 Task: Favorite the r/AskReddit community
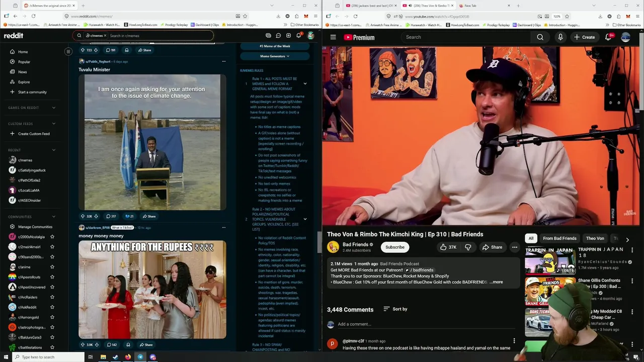[x=52, y=307]
